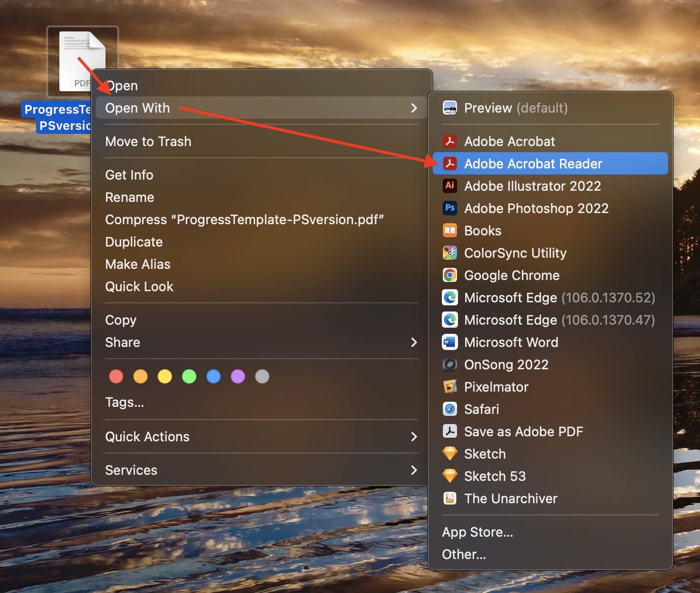
Task: Click the Adobe Acrobat icon
Action: pos(449,142)
